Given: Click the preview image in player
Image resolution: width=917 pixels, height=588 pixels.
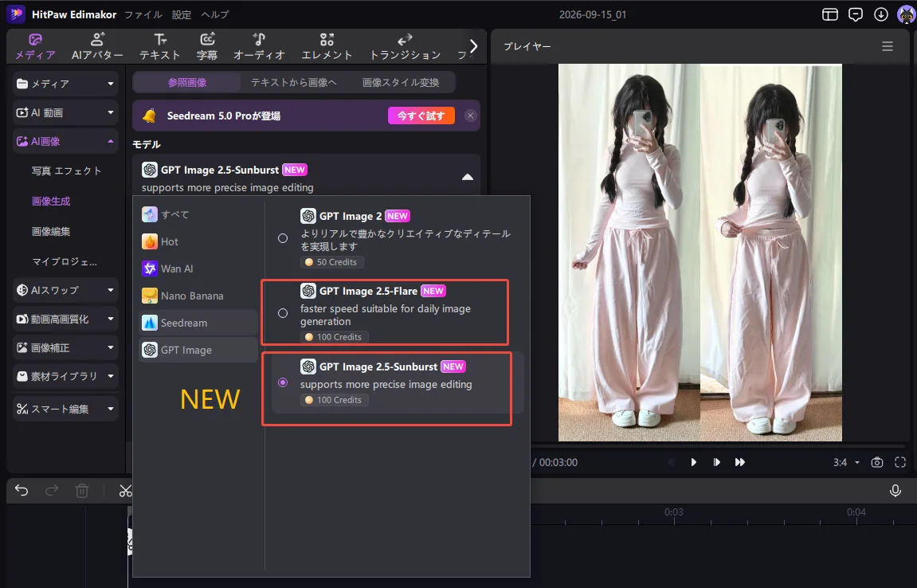Looking at the screenshot, I should 700,252.
